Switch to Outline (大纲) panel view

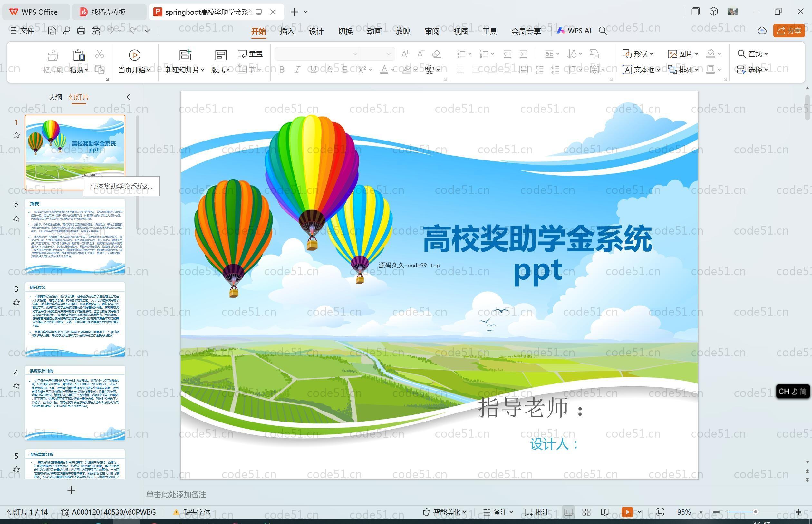55,97
